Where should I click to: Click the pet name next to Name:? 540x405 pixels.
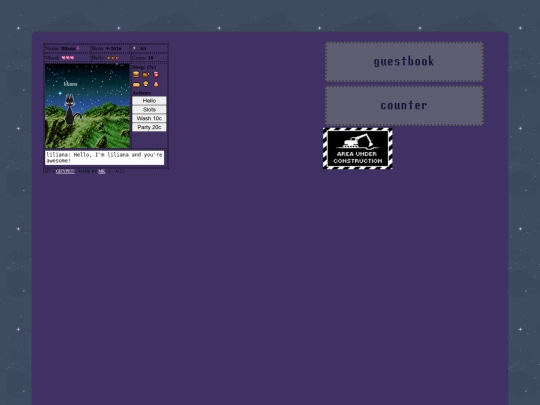coord(69,49)
